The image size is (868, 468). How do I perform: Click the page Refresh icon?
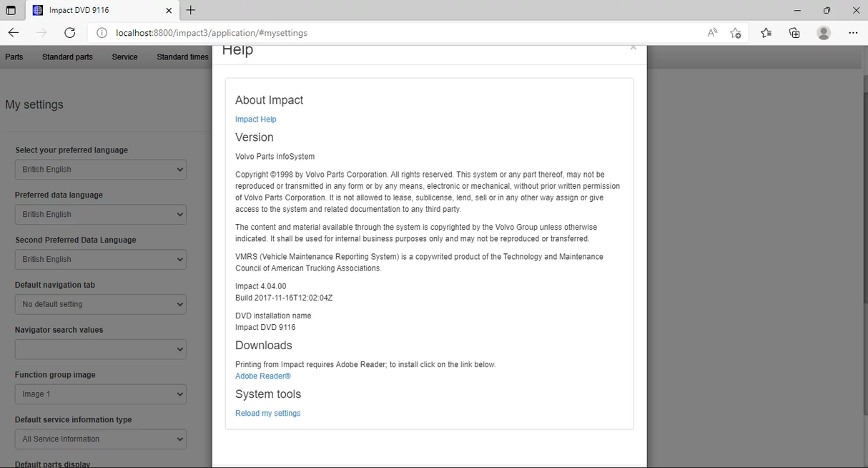[x=69, y=33]
